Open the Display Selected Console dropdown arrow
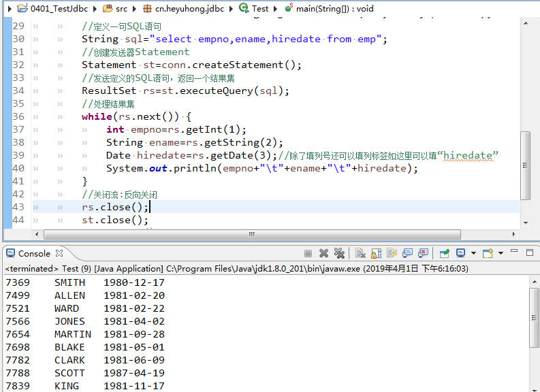This screenshot has width=540, height=392. [473, 253]
